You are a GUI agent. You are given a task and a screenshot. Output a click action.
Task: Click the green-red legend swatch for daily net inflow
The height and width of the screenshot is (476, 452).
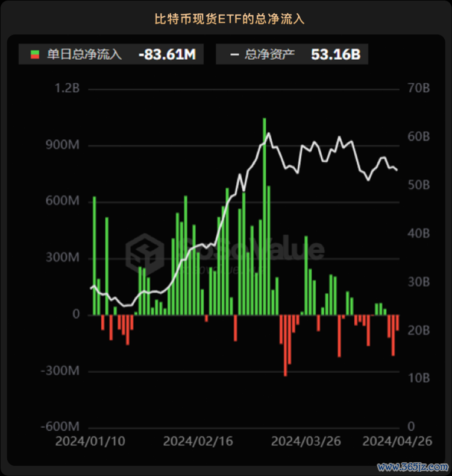(x=34, y=55)
